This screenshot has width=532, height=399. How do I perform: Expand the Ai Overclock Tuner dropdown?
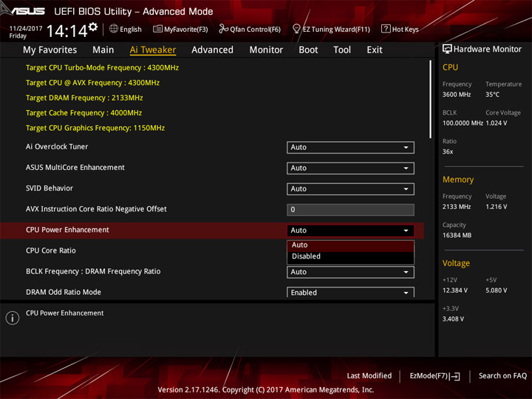(350, 148)
